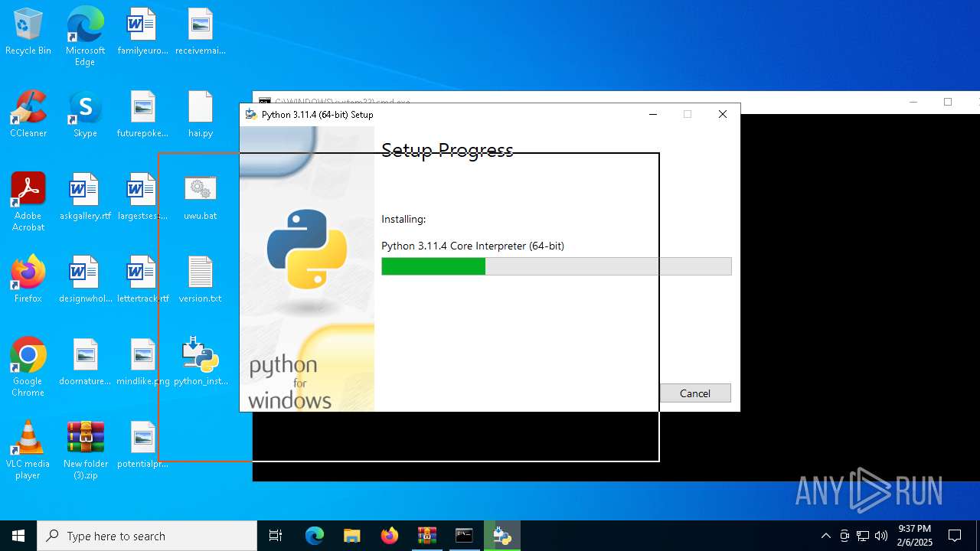Close the Python 3.11.4 Setup window
The width and height of the screenshot is (980, 551).
tap(722, 114)
